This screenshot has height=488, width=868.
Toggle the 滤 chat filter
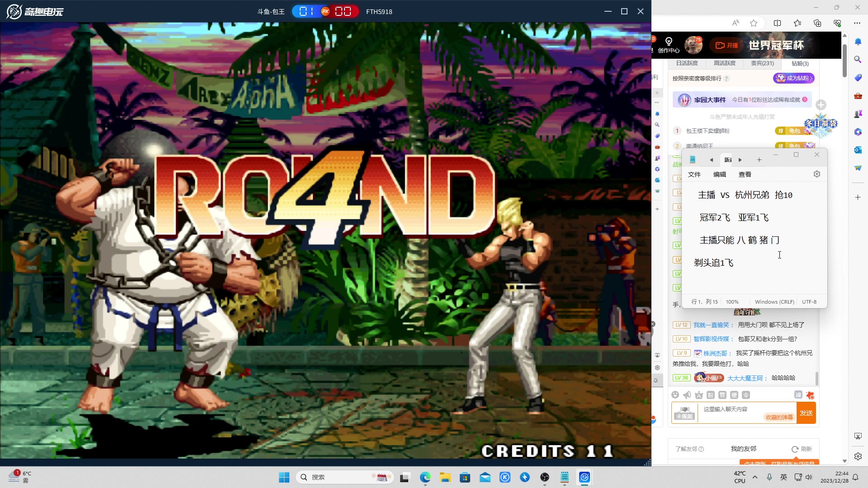pyautogui.click(x=798, y=394)
